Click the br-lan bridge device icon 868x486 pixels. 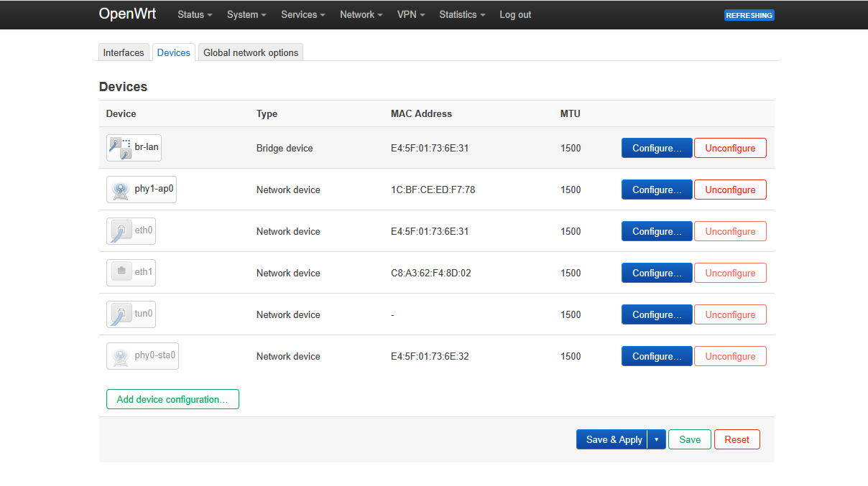tap(120, 148)
